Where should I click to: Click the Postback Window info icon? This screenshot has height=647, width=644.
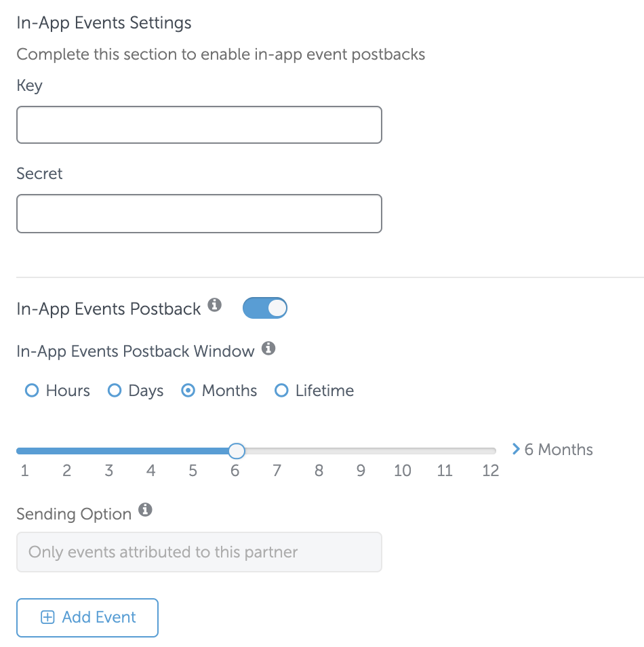point(268,349)
